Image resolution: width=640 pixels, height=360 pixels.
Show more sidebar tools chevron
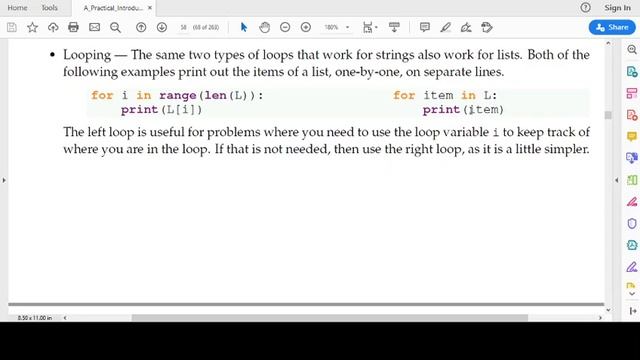(632, 294)
